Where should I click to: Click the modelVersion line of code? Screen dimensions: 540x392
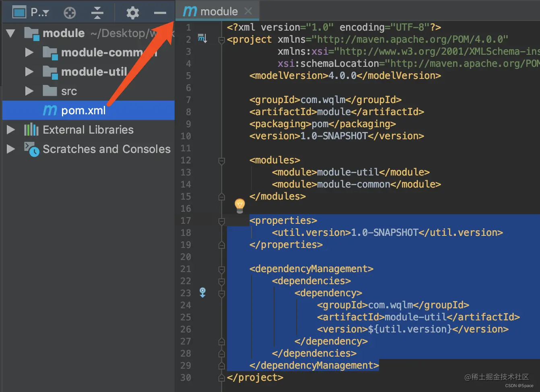click(x=345, y=76)
